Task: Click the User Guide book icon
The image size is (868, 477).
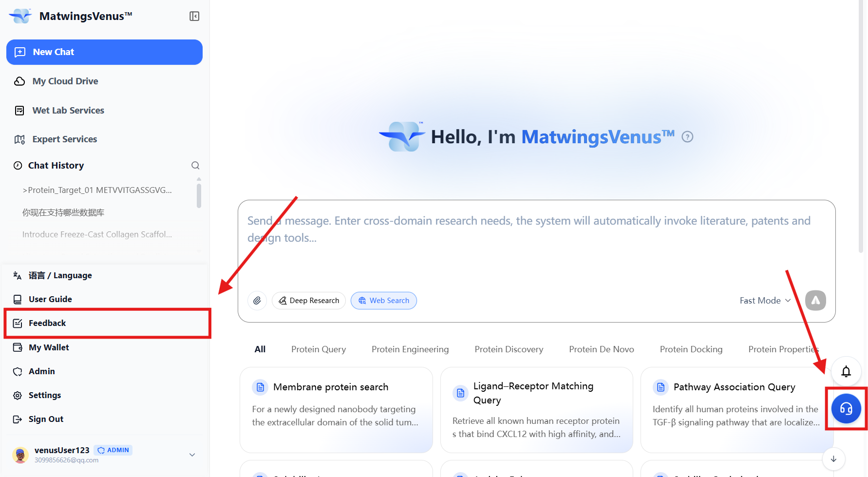Action: pos(18,300)
